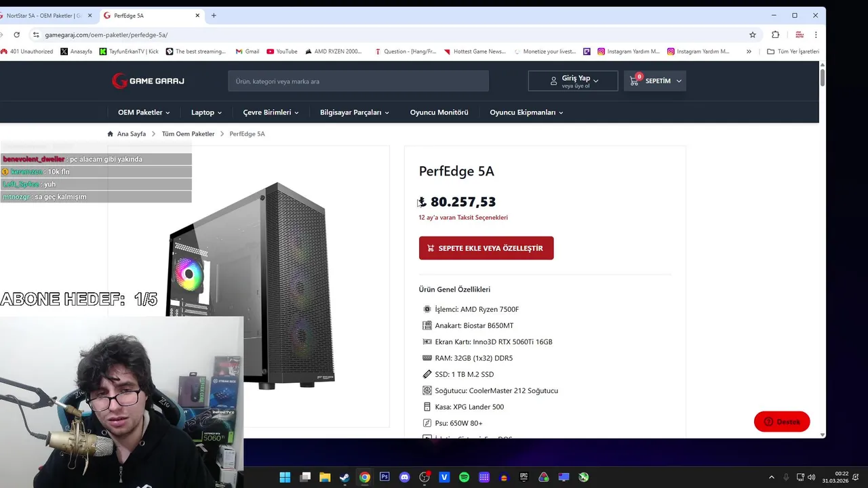
Task: Show more bookmarks chevron
Action: tap(749, 52)
